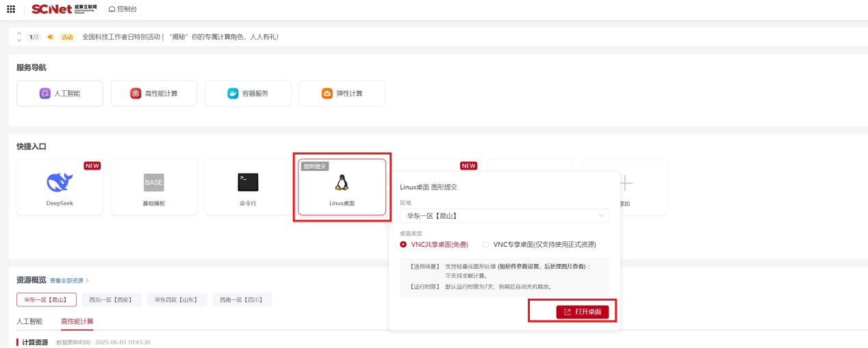Screen dimensions: 868x348
Task: Select VNC共享桌面(免费) radio option
Action: coord(403,244)
